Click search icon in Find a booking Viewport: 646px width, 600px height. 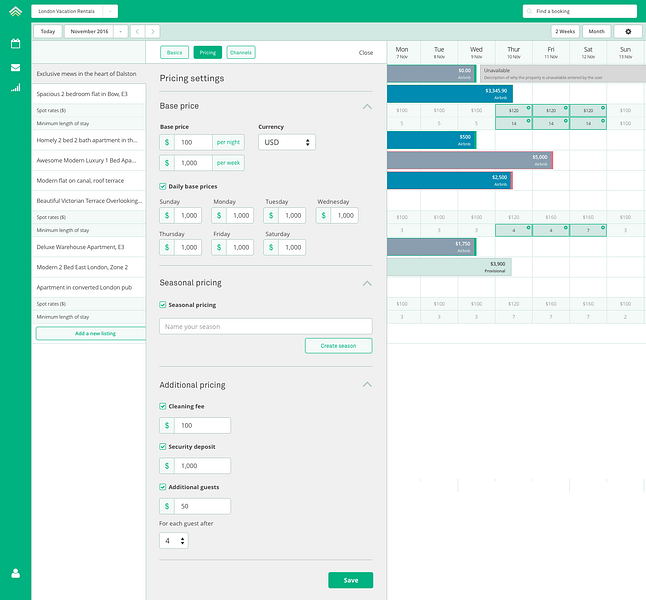529,11
